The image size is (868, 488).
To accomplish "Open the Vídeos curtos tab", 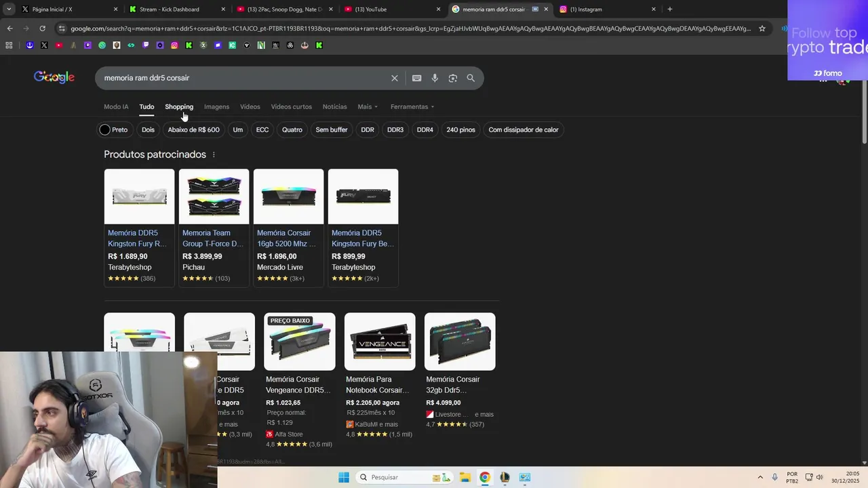I will point(292,106).
